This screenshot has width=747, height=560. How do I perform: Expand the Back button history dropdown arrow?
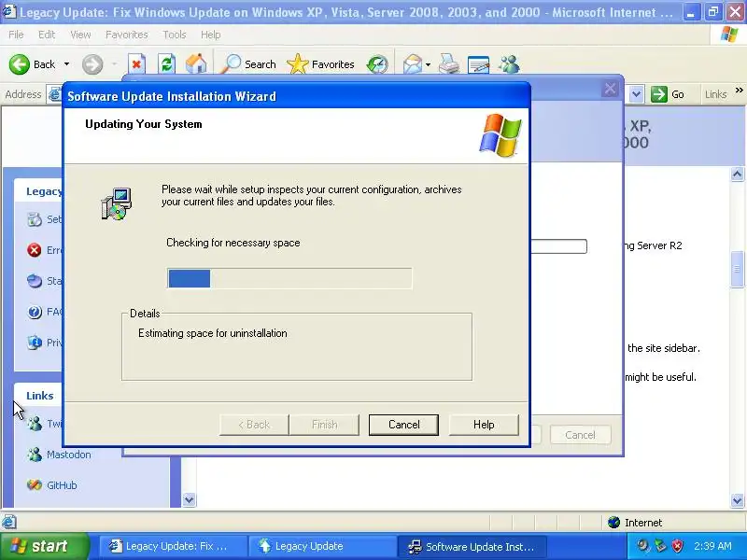pyautogui.click(x=66, y=64)
